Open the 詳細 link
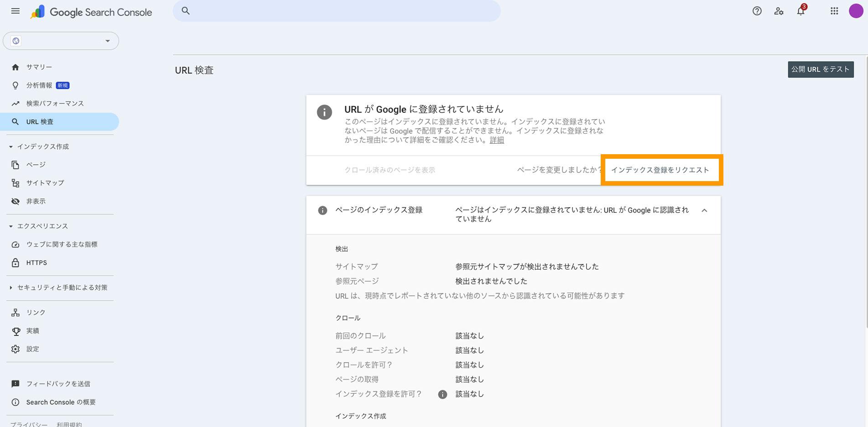 pyautogui.click(x=497, y=140)
